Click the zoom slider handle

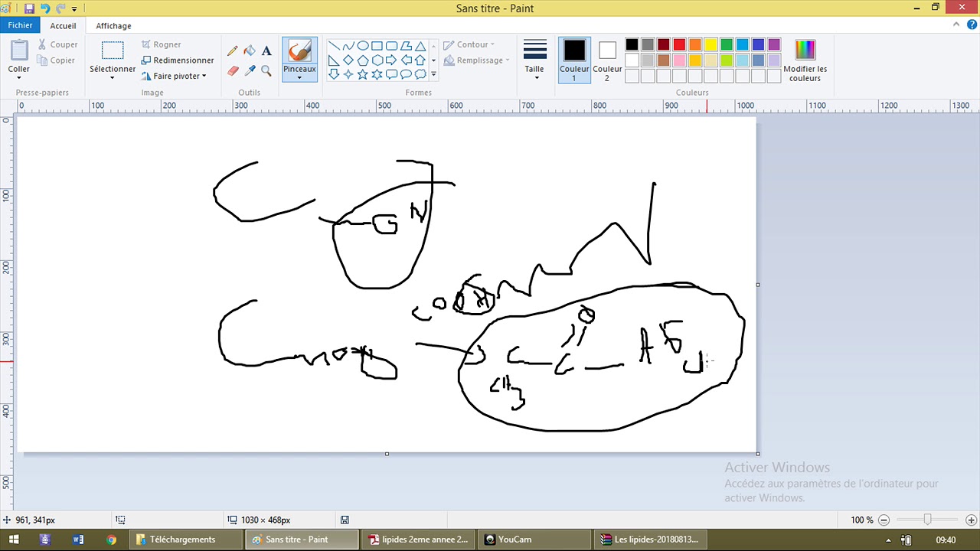click(927, 520)
